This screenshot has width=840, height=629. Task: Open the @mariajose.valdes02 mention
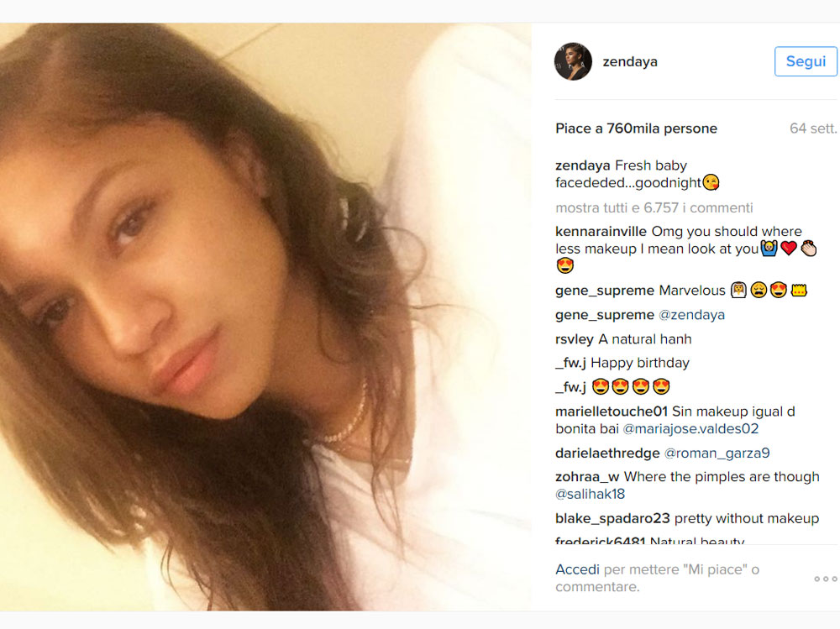(690, 429)
